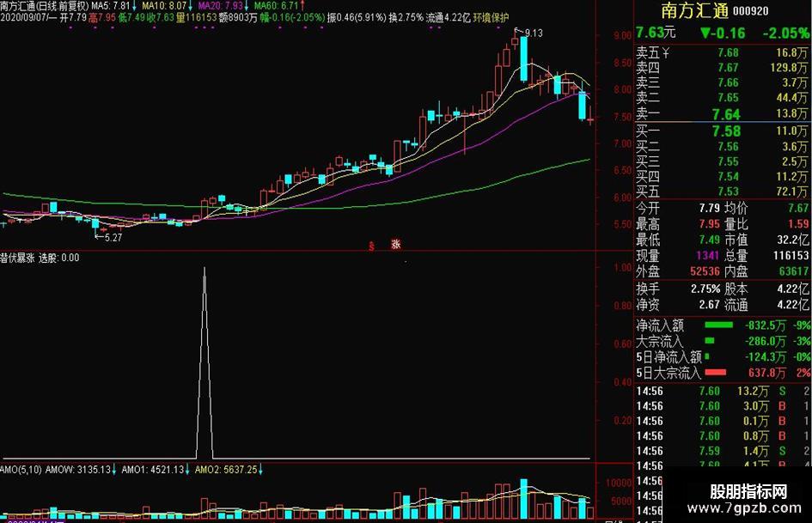Click the 净资 2.67 value
The height and width of the screenshot is (523, 812).
click(x=709, y=305)
